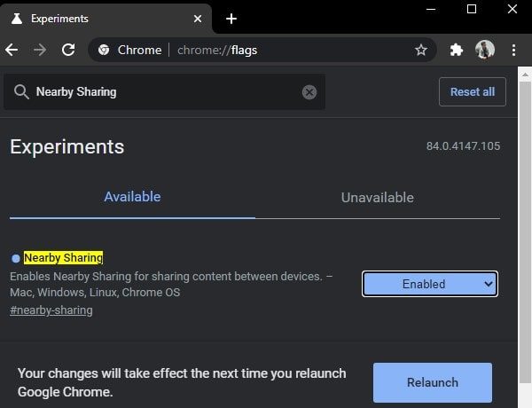This screenshot has width=532, height=408.
Task: Click the Reset all button
Action: tap(473, 91)
